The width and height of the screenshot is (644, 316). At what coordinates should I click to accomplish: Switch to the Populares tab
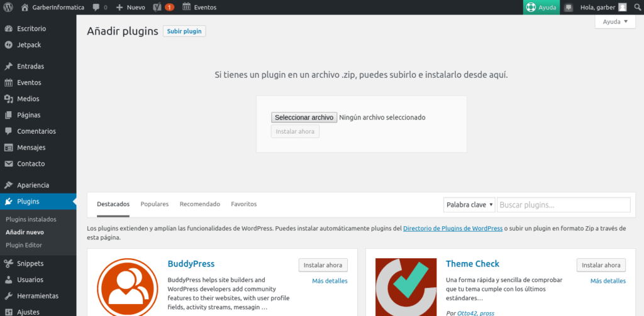tap(155, 204)
